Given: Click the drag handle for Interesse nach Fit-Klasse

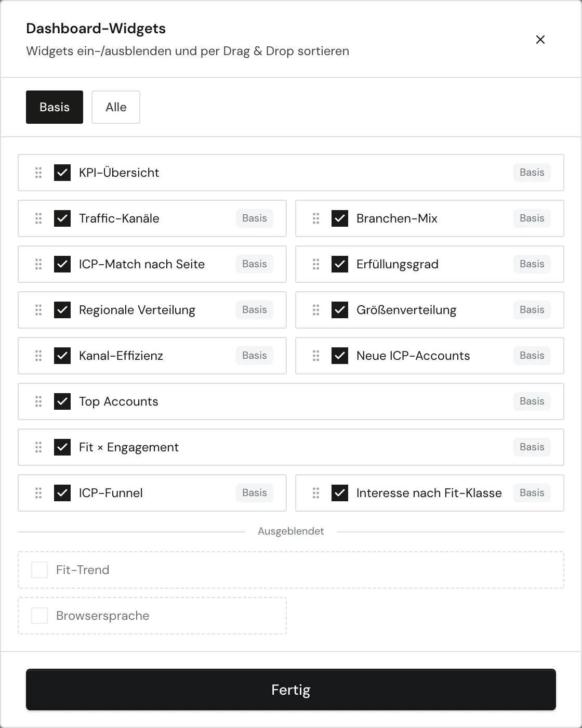Looking at the screenshot, I should pyautogui.click(x=316, y=493).
